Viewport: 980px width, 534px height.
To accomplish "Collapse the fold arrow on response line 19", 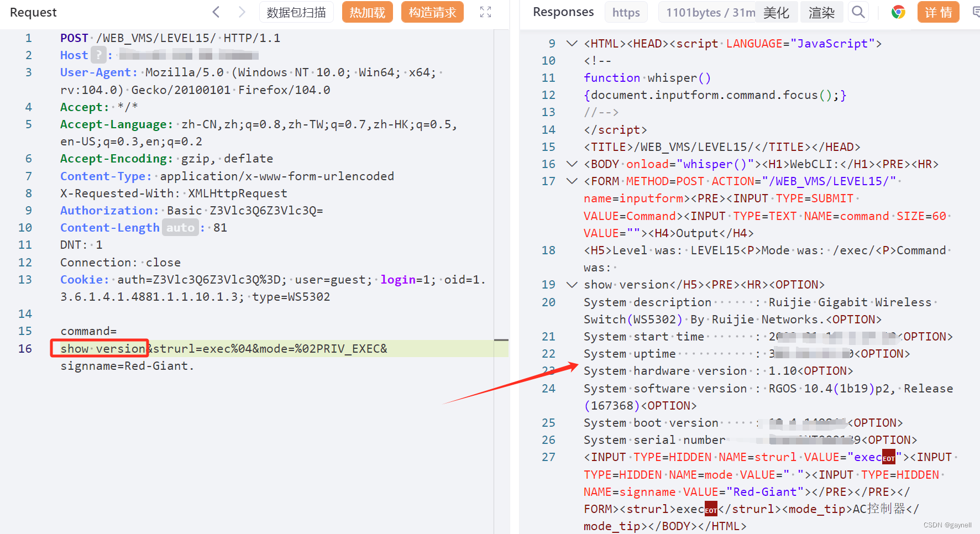I will point(572,284).
